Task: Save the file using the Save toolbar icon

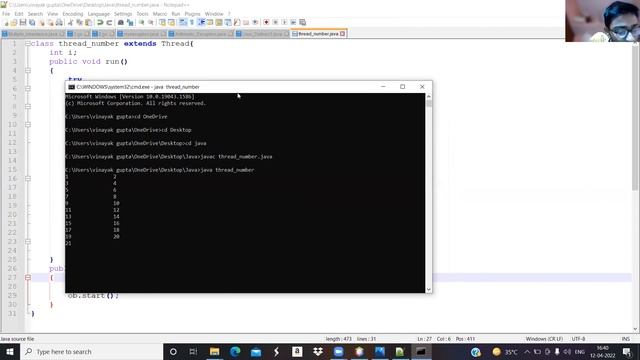Action: (x=23, y=22)
